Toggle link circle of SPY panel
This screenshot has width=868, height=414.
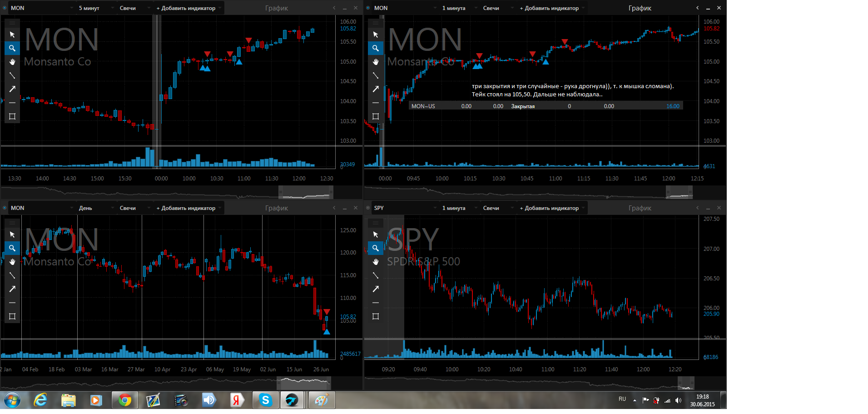tap(368, 208)
